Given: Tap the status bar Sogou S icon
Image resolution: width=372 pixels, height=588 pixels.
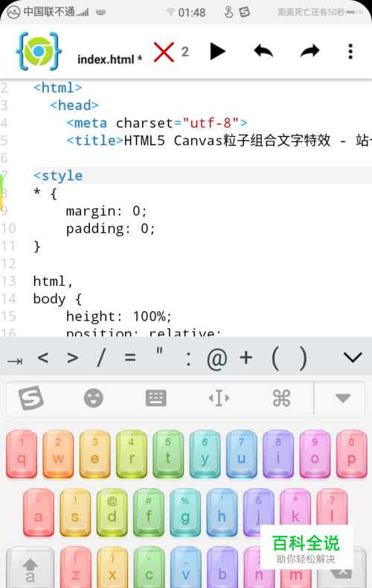Looking at the screenshot, I should (245, 12).
